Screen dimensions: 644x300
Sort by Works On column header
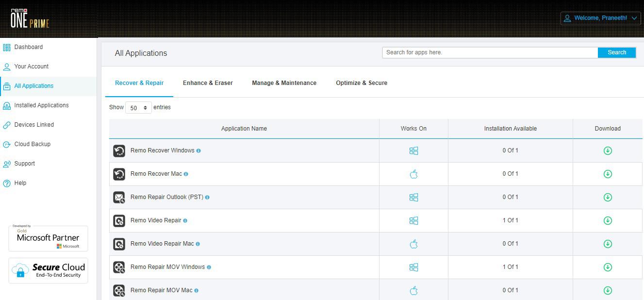pos(413,129)
